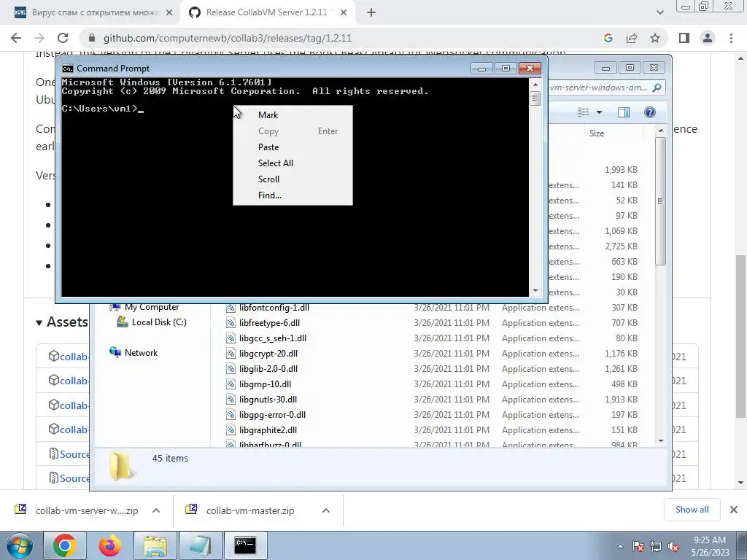Go back in Chrome
This screenshot has width=747, height=560.
pyautogui.click(x=16, y=38)
